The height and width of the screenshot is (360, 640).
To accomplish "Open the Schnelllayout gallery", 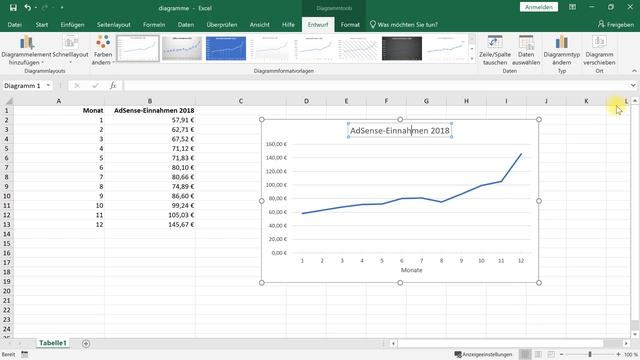I will click(x=70, y=50).
